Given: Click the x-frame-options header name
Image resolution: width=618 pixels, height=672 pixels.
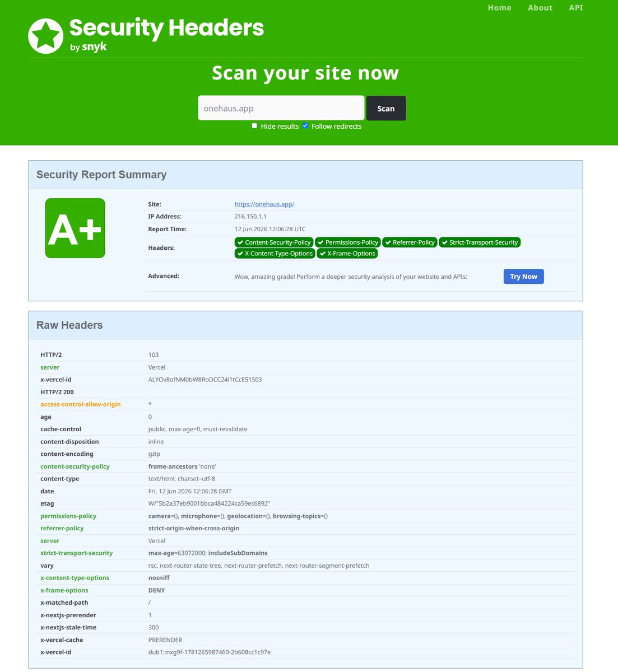Looking at the screenshot, I should (64, 591).
